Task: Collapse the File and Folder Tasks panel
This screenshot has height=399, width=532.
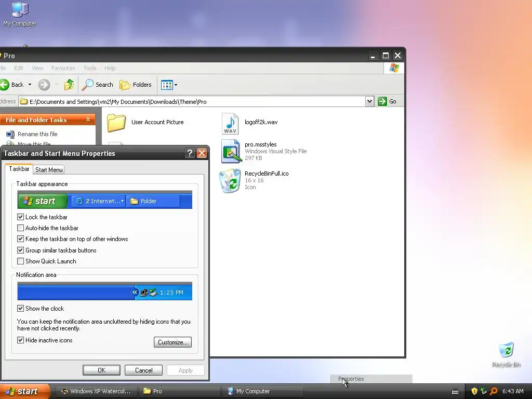Action: [x=88, y=119]
